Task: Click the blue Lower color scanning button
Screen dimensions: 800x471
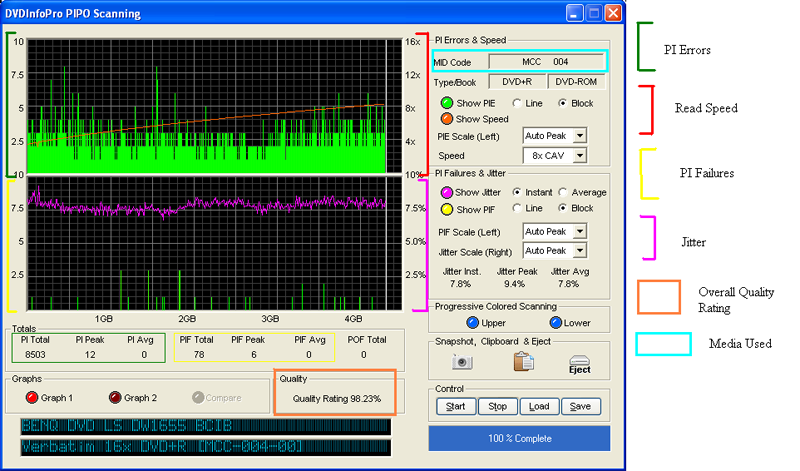Action: pyautogui.click(x=556, y=323)
